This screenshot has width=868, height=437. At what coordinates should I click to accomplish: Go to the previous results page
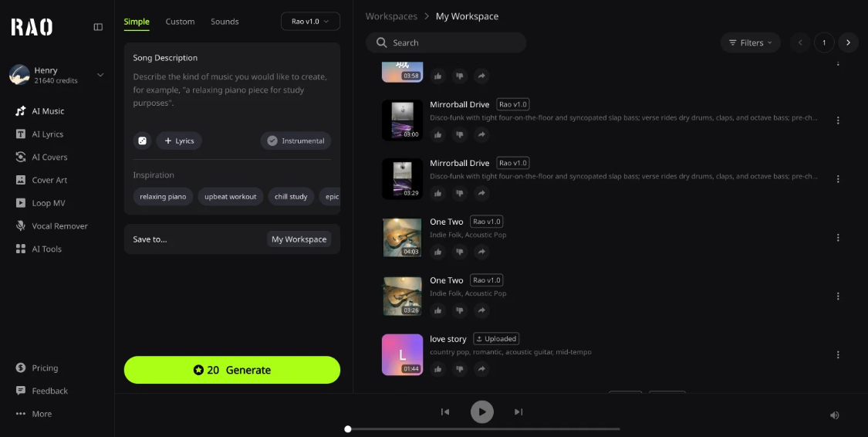(x=800, y=42)
